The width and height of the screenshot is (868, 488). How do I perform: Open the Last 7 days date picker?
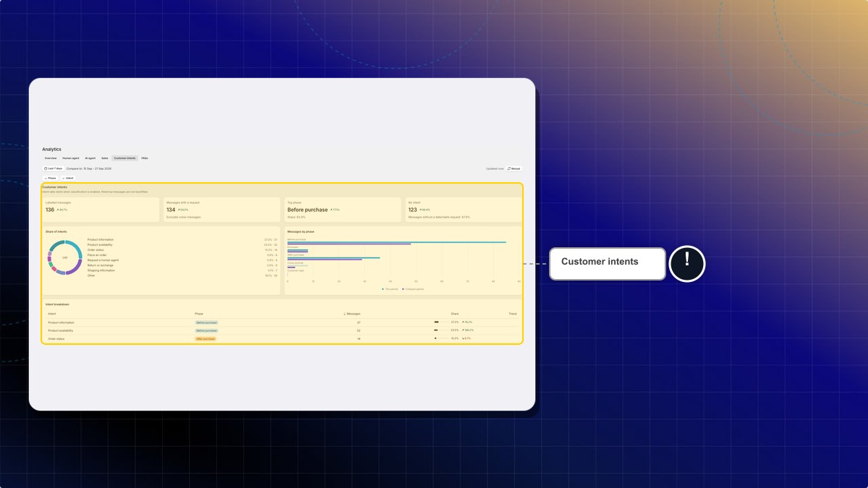[54, 168]
